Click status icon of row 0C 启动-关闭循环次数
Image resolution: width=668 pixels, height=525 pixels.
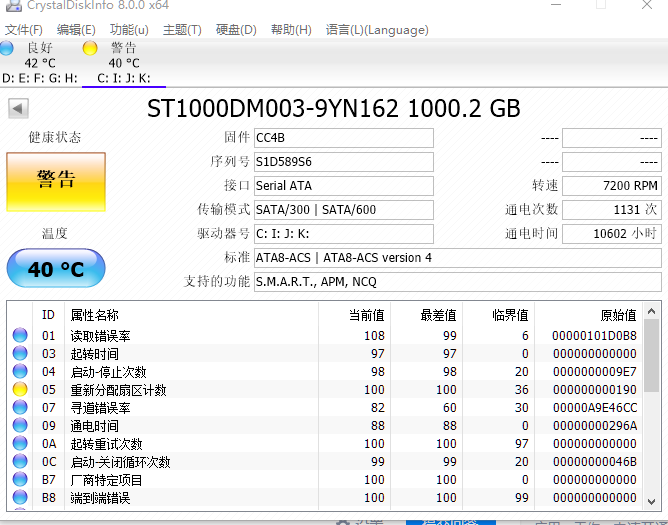tap(20, 462)
